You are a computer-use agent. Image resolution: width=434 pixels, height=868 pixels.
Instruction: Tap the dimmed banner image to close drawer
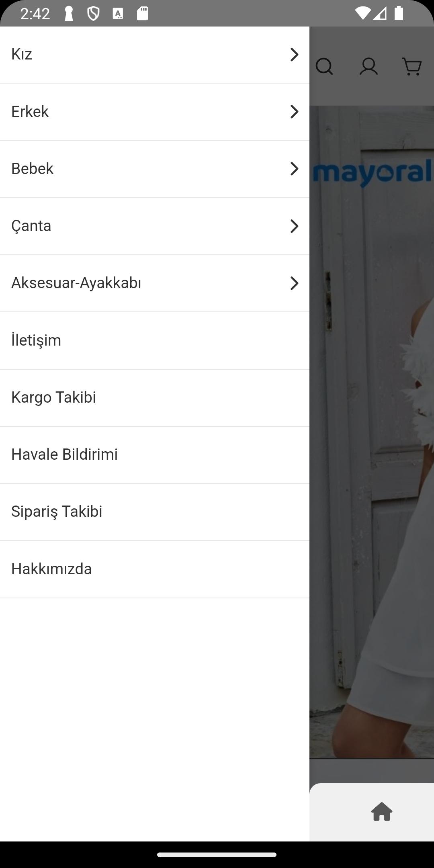[372, 432]
